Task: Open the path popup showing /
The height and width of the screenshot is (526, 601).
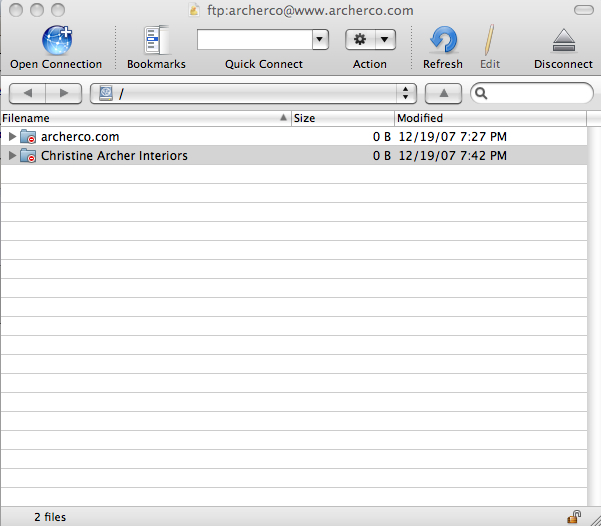Action: [253, 93]
